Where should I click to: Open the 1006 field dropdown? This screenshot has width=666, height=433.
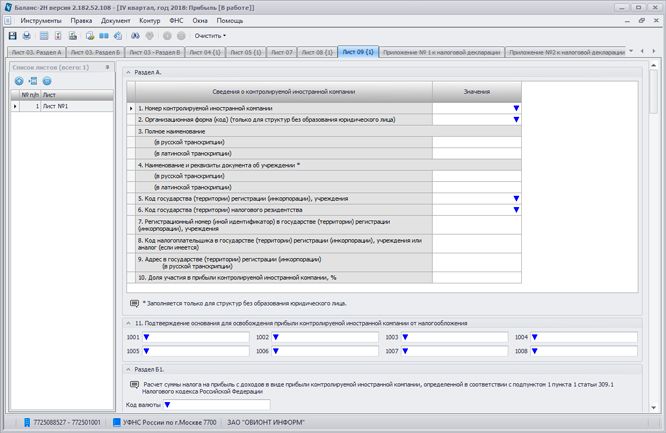276,351
